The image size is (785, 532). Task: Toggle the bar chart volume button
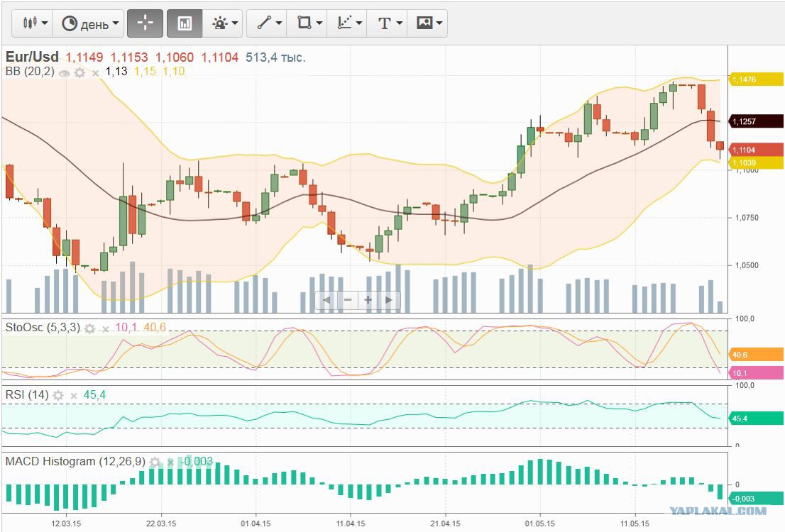(185, 23)
